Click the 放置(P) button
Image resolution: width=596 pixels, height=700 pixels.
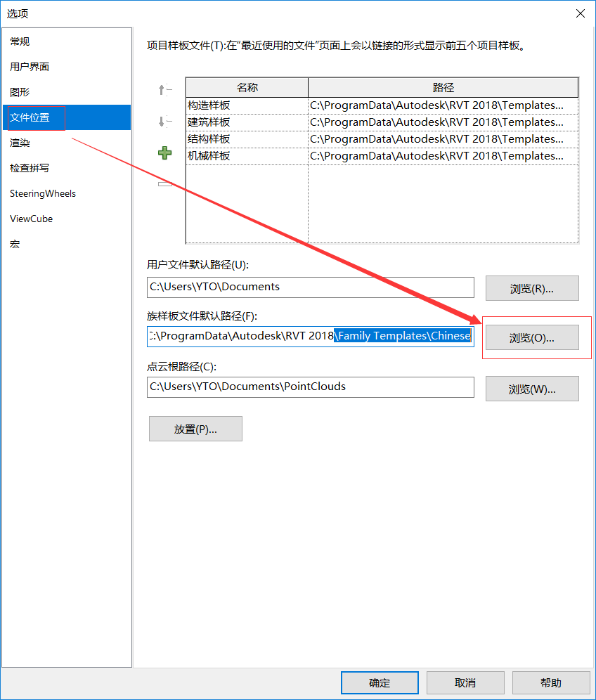195,429
